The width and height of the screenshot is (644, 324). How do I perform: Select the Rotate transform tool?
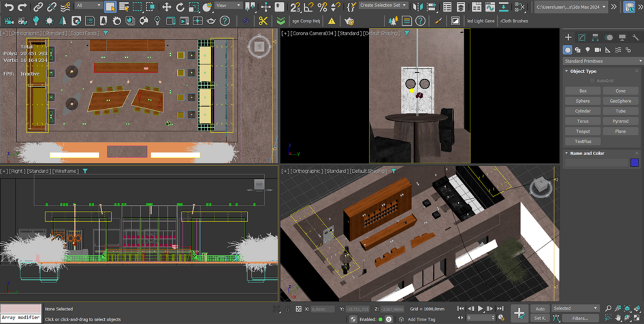tap(180, 7)
